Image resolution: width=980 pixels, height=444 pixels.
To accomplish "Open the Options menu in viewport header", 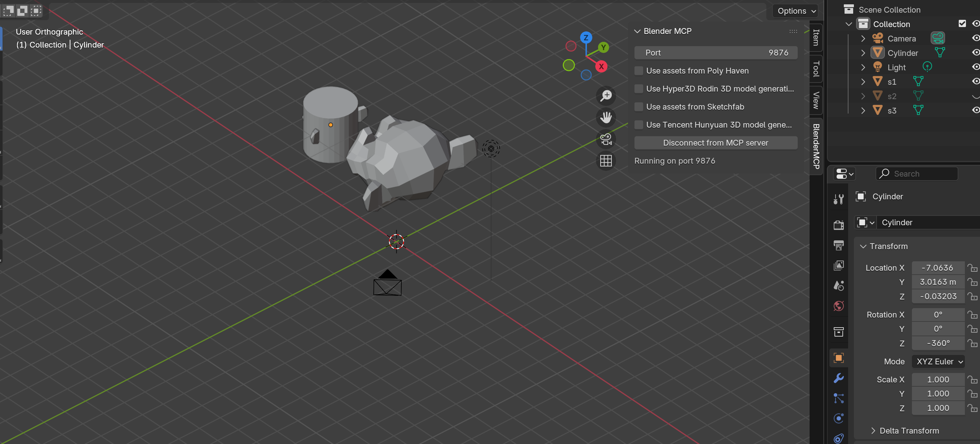I will pos(795,11).
